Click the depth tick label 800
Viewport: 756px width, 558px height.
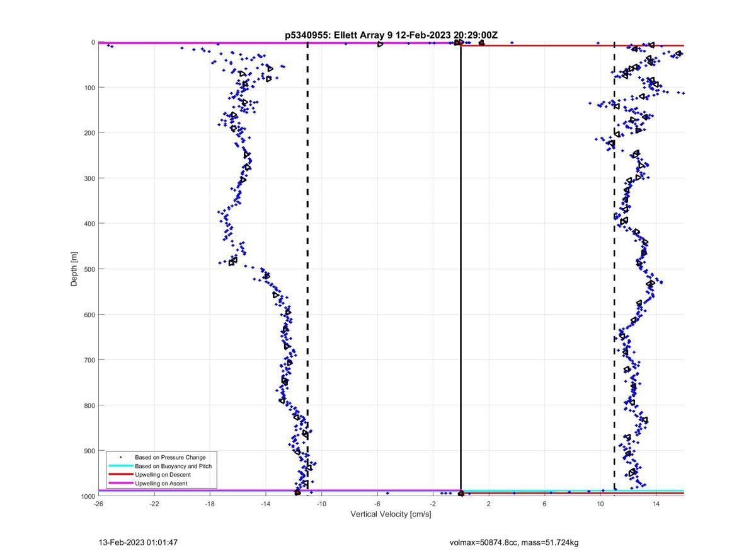click(89, 405)
